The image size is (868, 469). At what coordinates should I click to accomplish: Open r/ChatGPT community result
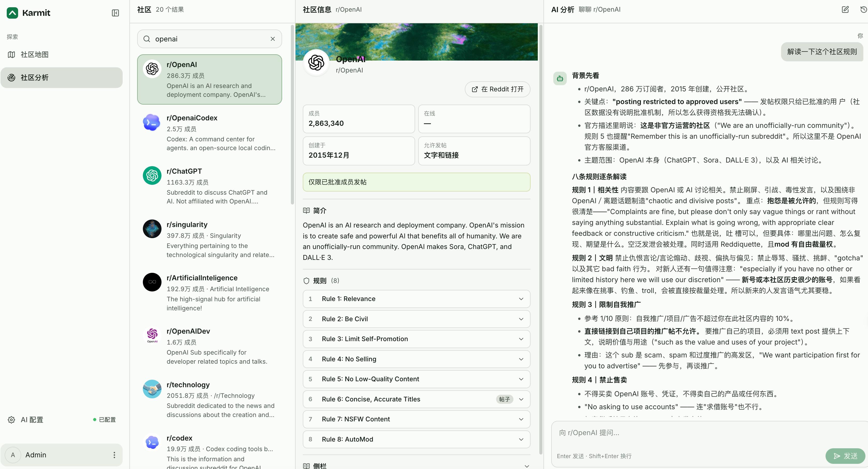(209, 186)
